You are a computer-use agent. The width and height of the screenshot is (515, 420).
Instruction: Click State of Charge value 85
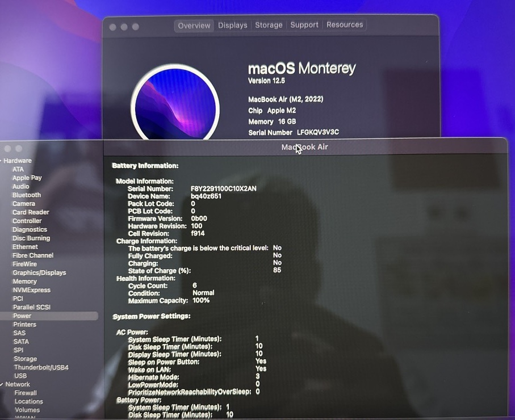(277, 270)
